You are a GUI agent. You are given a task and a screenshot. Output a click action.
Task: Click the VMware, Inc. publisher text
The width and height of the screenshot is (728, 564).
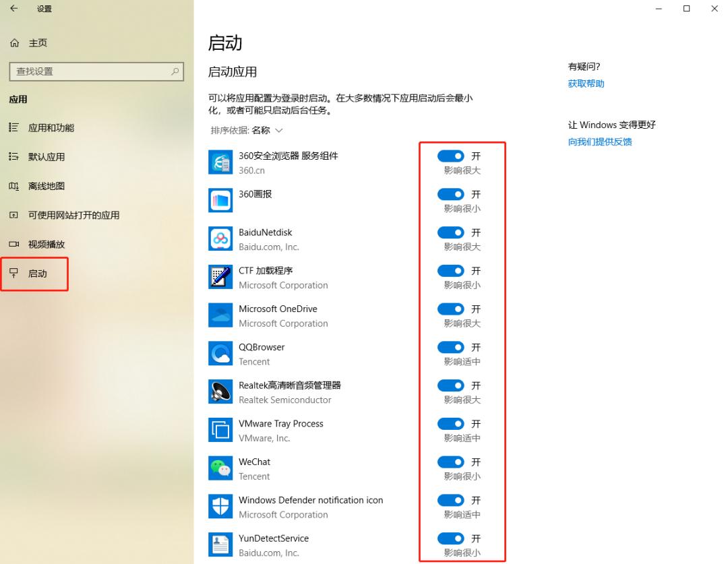pyautogui.click(x=264, y=438)
